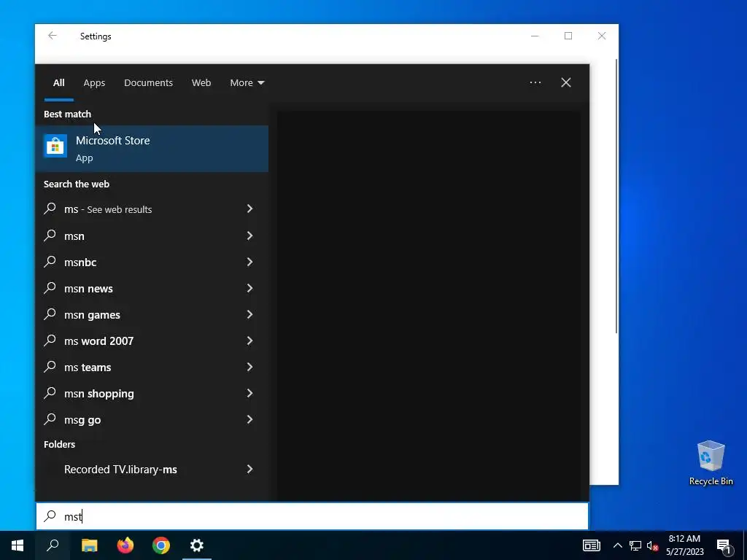Screen dimensions: 747x560
Task: Launch Google Chrome from the taskbar
Action: [x=161, y=545]
